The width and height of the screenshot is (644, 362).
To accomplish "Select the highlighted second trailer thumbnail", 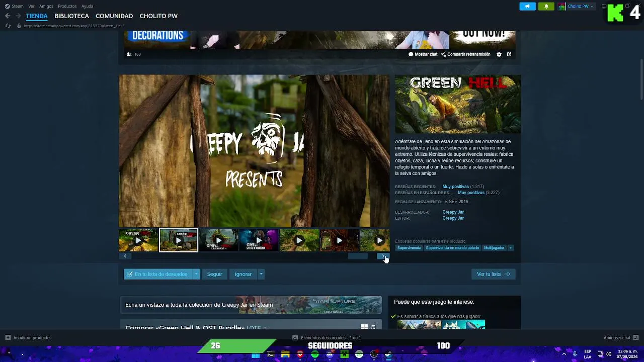I will (179, 240).
